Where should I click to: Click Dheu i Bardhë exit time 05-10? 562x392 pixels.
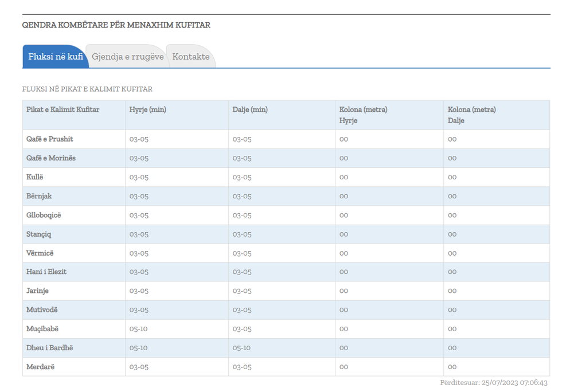[x=241, y=348]
